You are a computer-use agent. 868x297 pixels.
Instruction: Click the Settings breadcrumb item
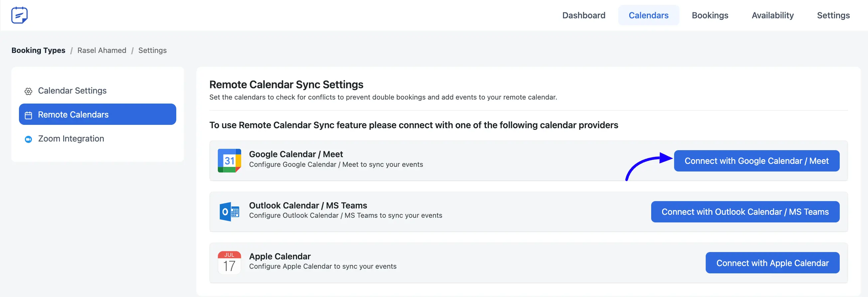point(152,50)
